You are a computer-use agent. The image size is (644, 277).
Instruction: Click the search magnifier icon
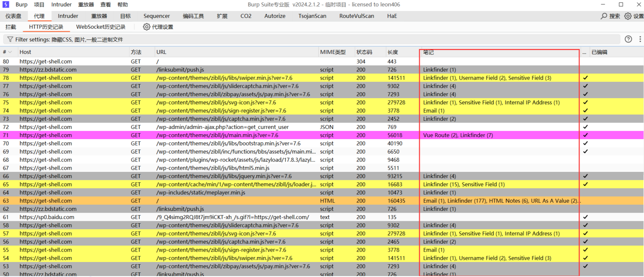tap(604, 16)
